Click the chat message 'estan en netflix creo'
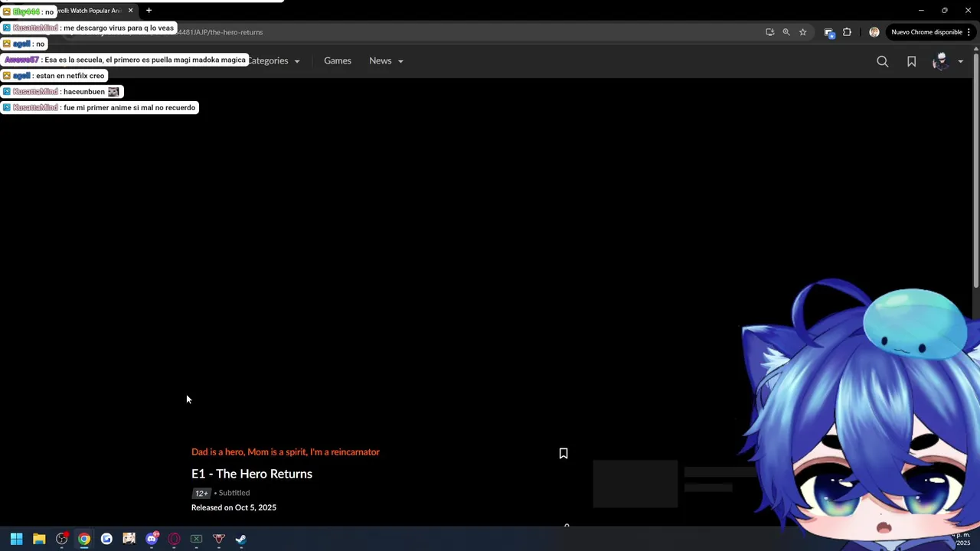 [54, 76]
